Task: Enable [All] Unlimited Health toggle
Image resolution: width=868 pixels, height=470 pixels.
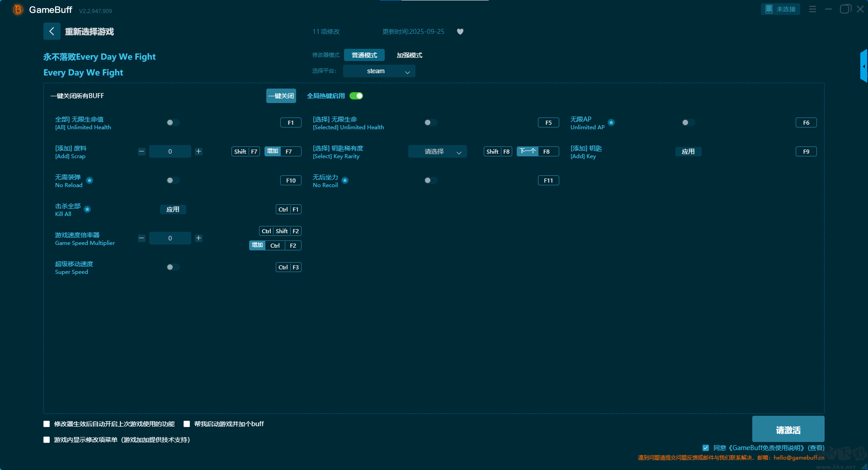Action: coord(173,122)
